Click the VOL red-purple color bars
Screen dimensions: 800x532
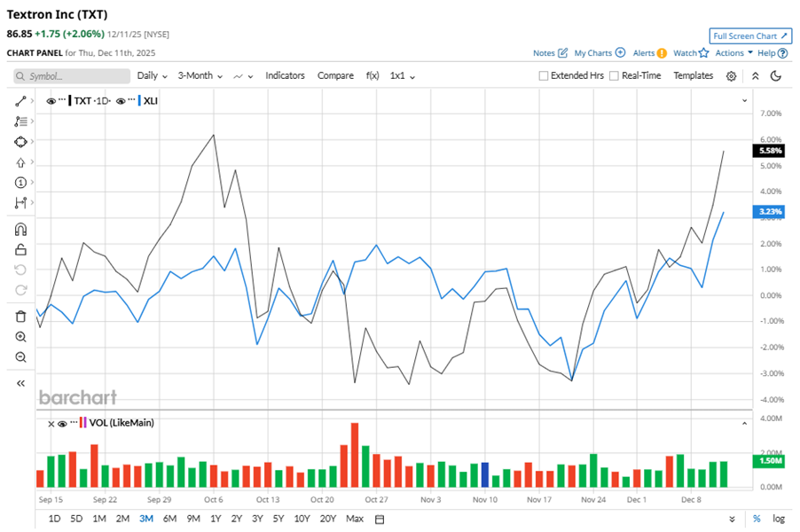click(82, 423)
